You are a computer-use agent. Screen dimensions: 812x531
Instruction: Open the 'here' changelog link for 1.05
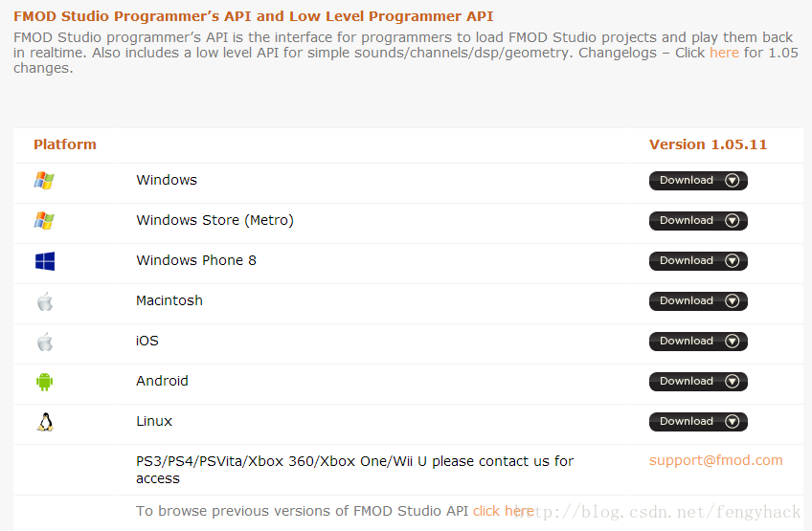coord(724,53)
